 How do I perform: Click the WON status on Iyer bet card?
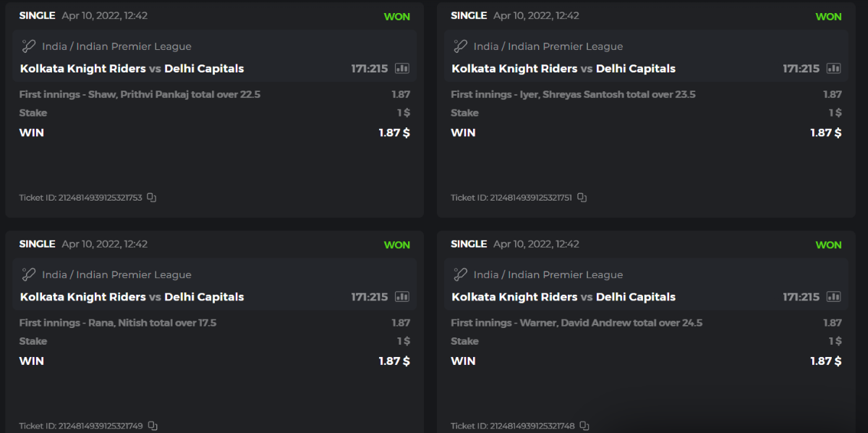[x=828, y=17]
